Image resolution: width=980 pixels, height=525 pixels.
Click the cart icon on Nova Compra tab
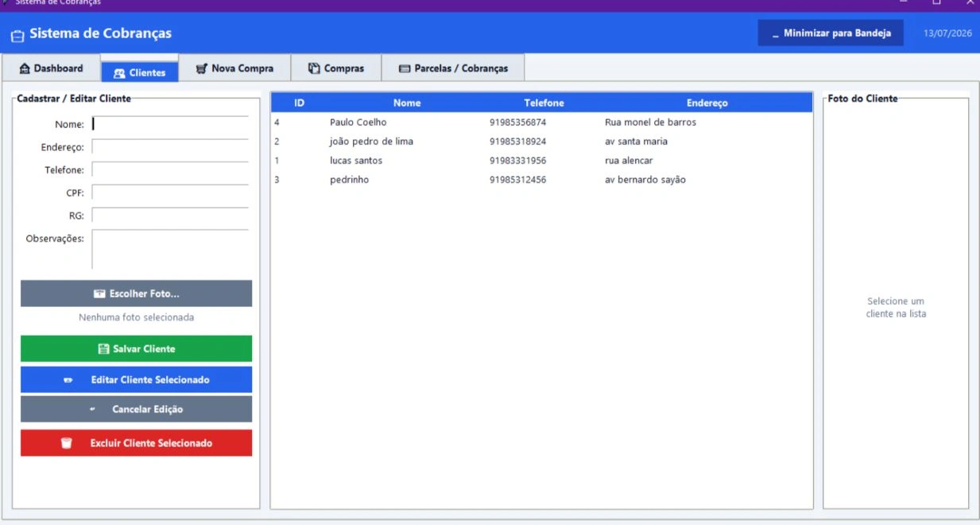pos(201,68)
